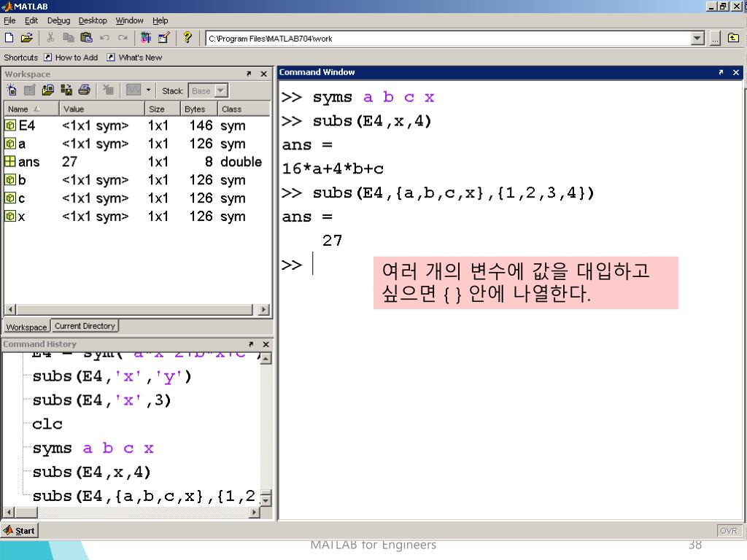
Task: Select the ans variable row
Action: point(137,162)
